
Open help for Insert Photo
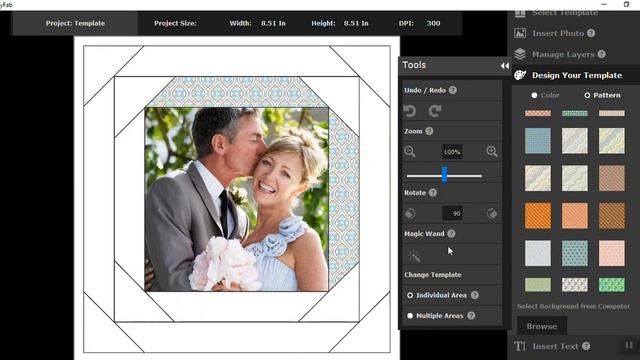pyautogui.click(x=591, y=33)
